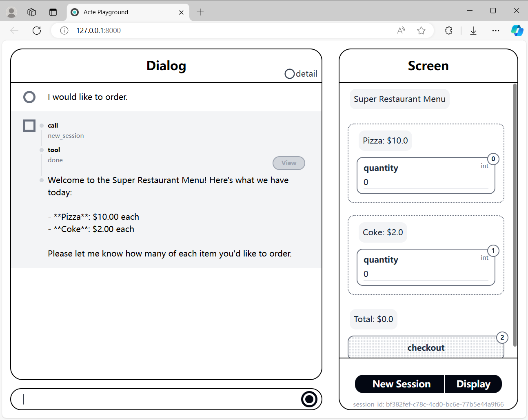Open the browser profile icon
528x420 pixels.
tap(11, 12)
